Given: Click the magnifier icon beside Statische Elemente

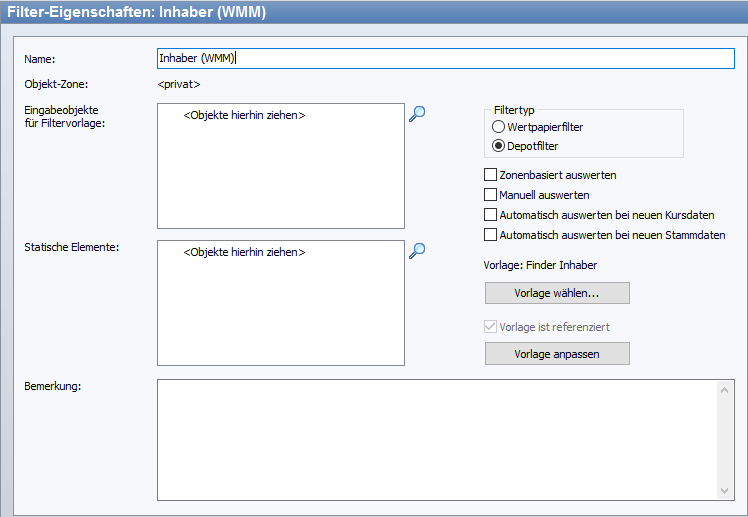Looking at the screenshot, I should click(x=417, y=250).
